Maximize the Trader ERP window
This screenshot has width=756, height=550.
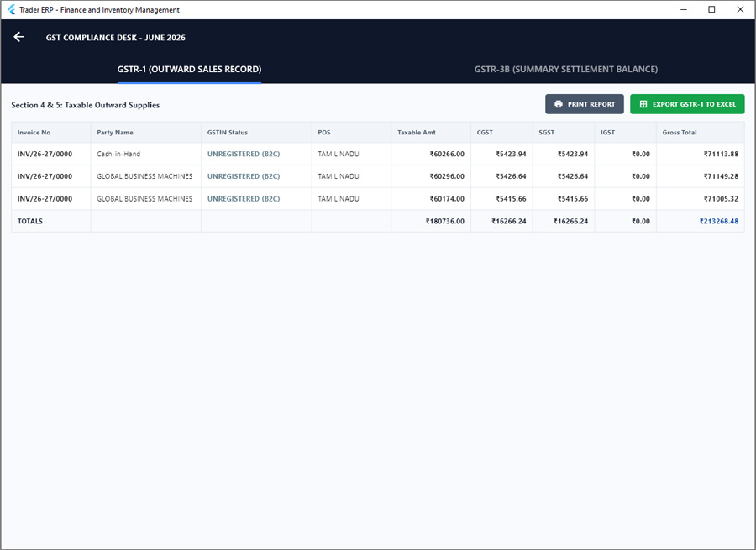[711, 9]
